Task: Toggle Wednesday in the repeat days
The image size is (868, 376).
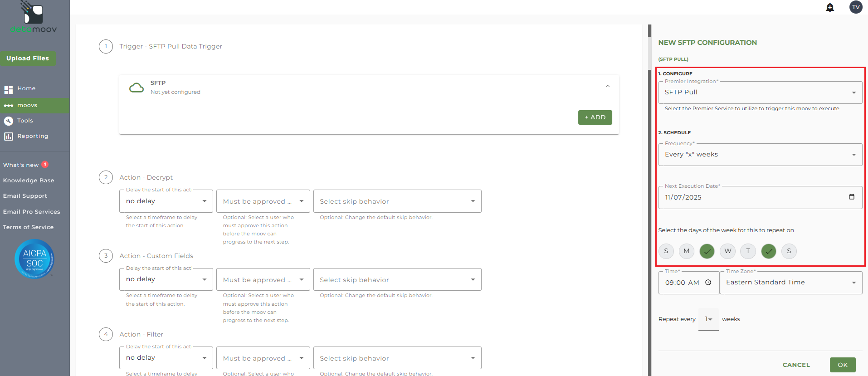Action: point(727,251)
